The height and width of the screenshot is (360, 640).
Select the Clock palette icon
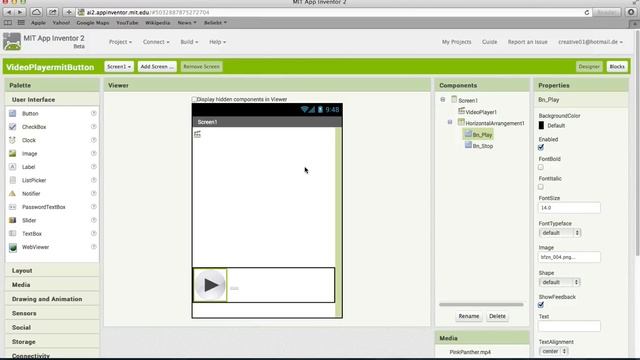click(x=13, y=140)
